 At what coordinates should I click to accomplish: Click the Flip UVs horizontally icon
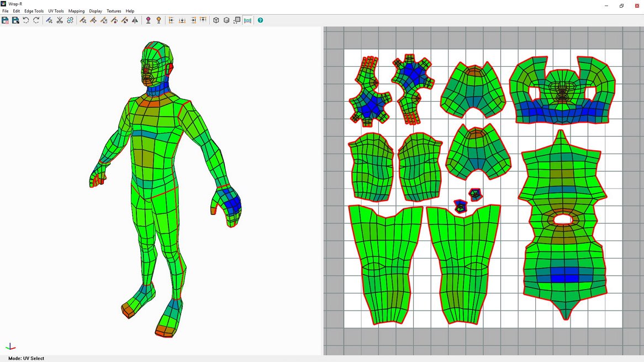(135, 20)
